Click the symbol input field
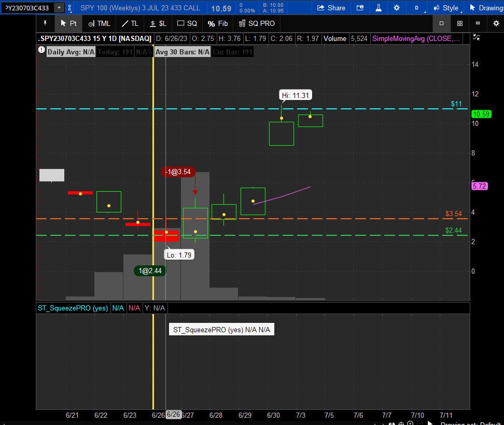This screenshot has height=425, width=504. click(27, 8)
